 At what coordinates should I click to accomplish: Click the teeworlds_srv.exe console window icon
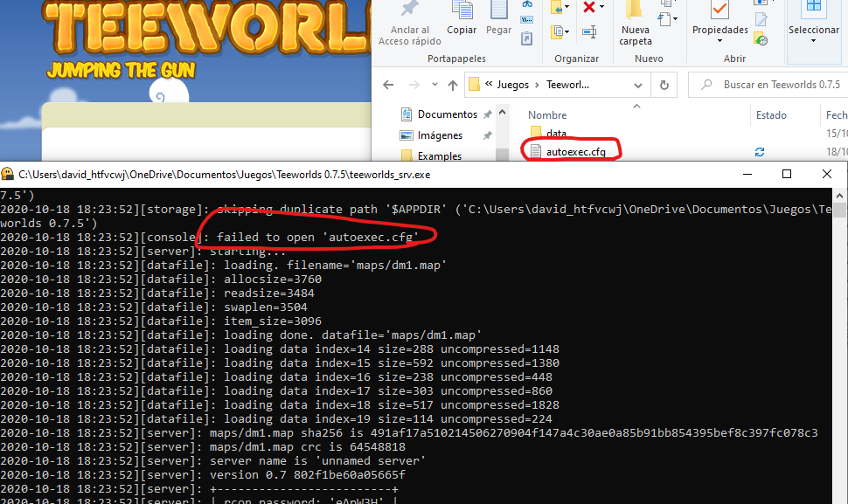click(x=8, y=174)
